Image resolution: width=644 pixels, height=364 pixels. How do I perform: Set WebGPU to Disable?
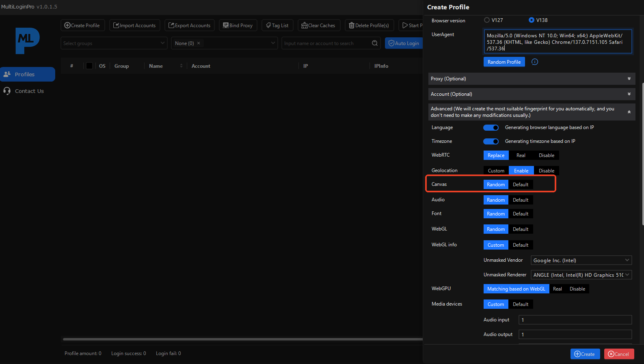(577, 289)
